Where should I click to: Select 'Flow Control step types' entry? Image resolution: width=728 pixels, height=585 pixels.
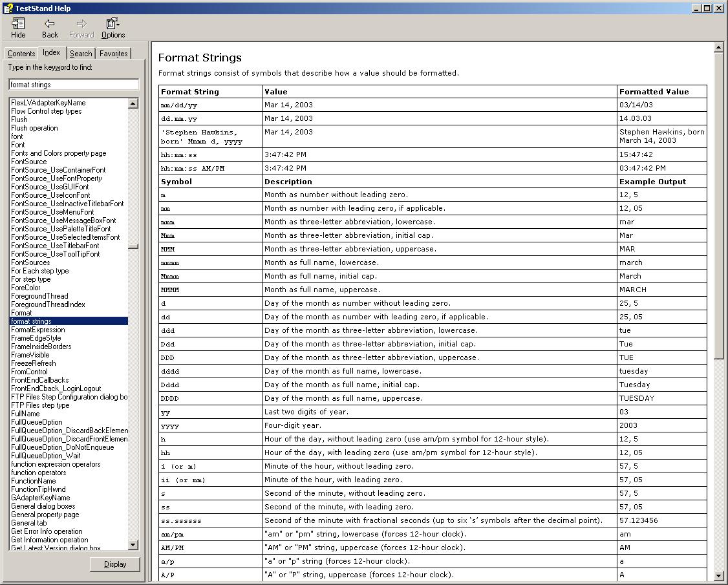pos(47,111)
